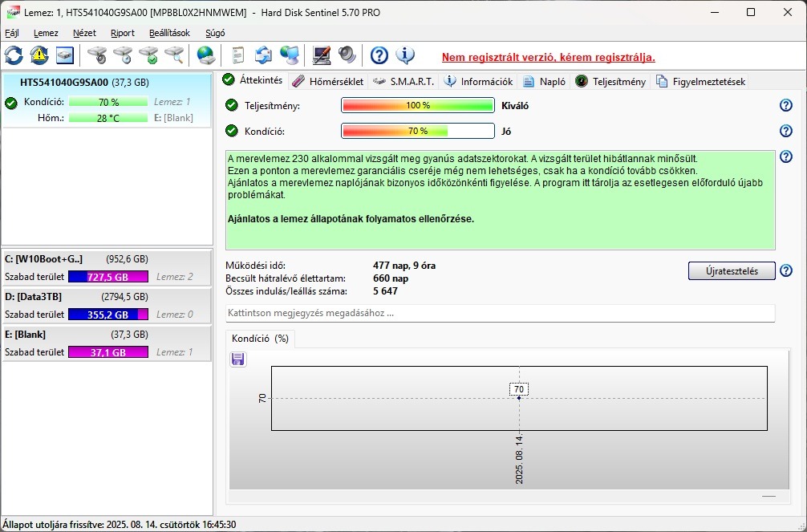
Task: Click the computer configuration icon with screwdriver
Action: pos(322,55)
